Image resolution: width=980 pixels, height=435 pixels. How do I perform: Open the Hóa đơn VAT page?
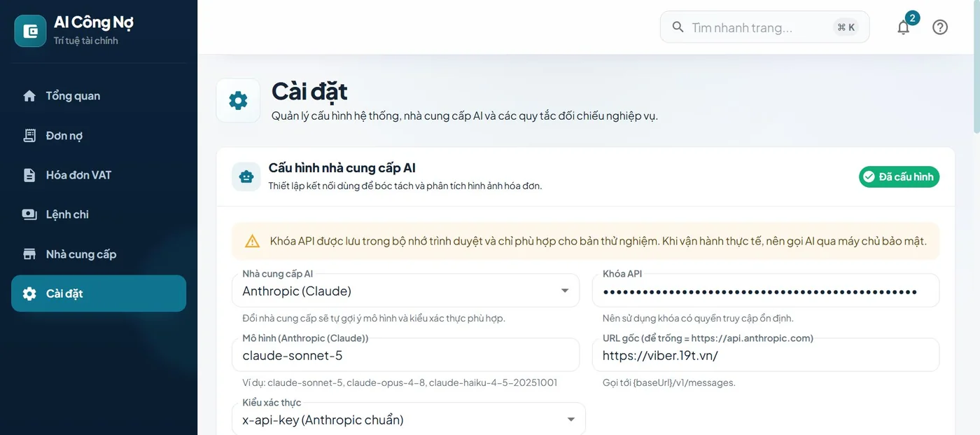click(x=99, y=175)
